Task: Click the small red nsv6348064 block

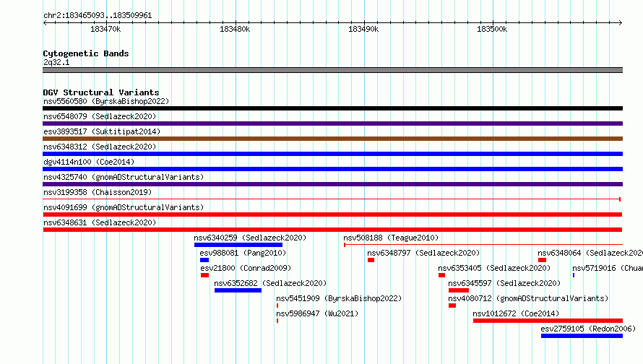Action: tap(542, 260)
